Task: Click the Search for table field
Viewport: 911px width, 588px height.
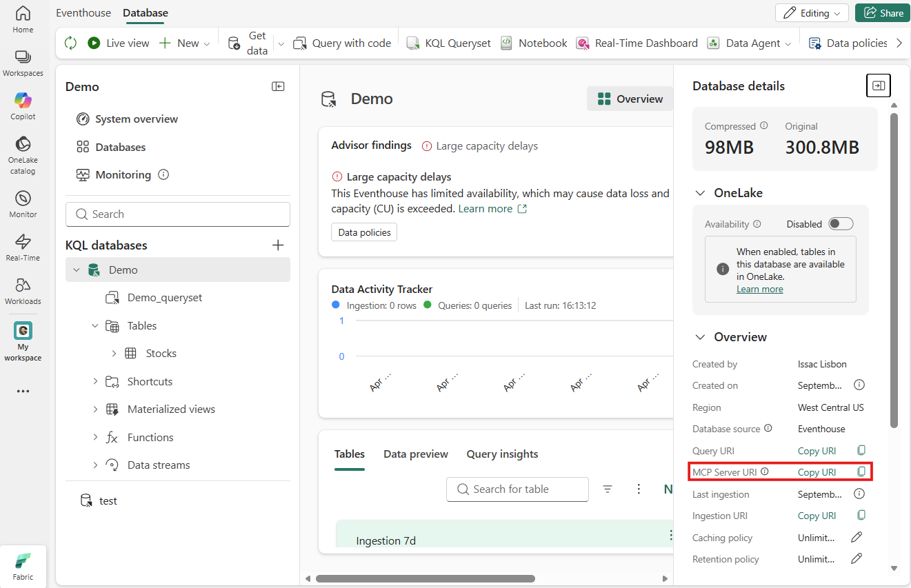Action: point(517,489)
